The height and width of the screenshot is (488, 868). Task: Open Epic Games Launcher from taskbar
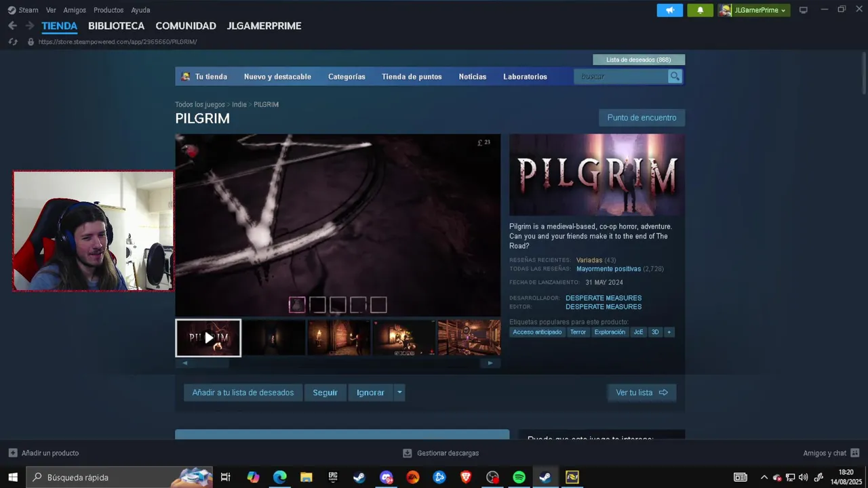click(x=332, y=477)
